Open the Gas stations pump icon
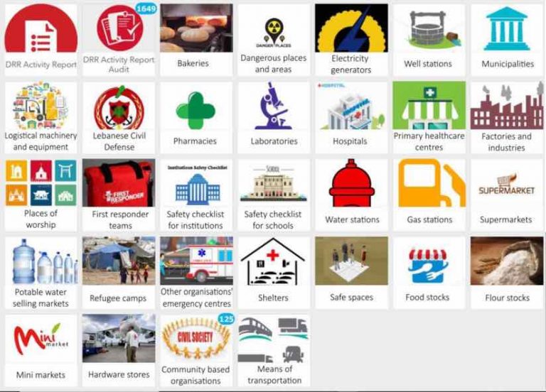 pos(432,183)
